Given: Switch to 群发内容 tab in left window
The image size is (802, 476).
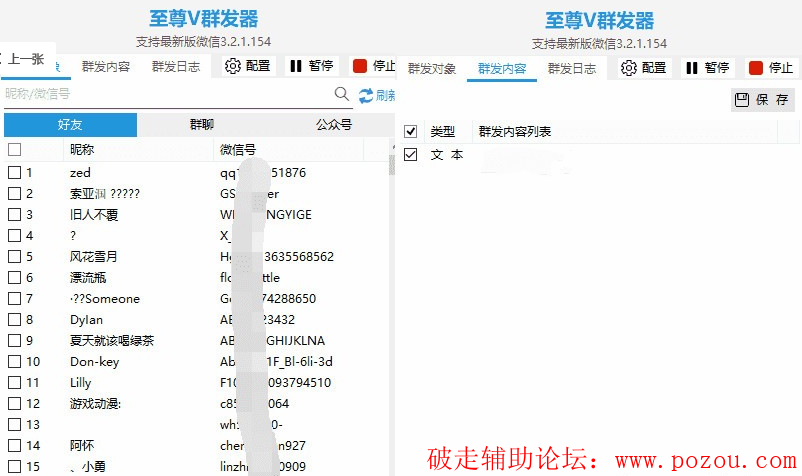Looking at the screenshot, I should pyautogui.click(x=106, y=67).
